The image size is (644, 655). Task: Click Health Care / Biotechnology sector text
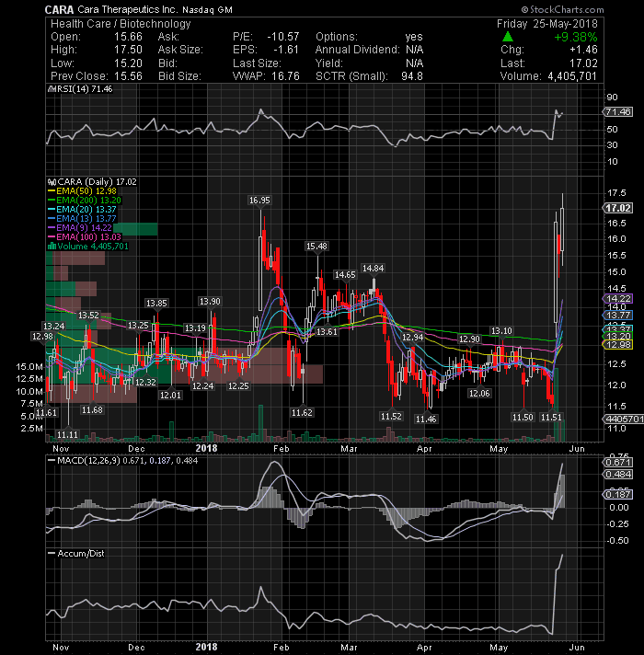click(121, 24)
